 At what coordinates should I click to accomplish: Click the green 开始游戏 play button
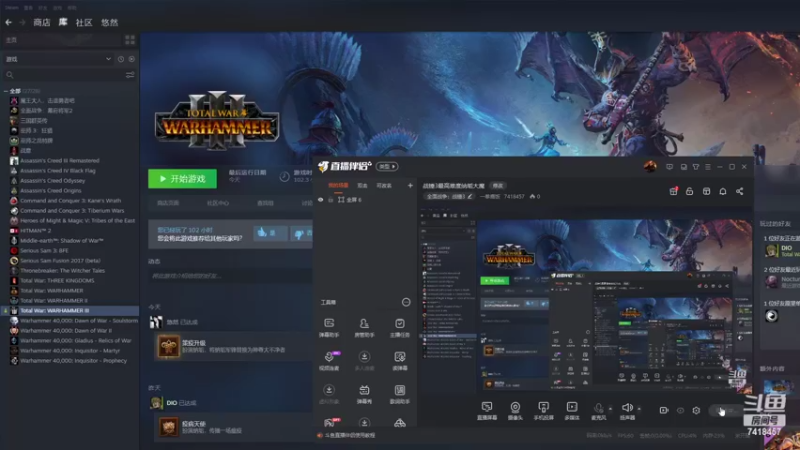click(182, 179)
